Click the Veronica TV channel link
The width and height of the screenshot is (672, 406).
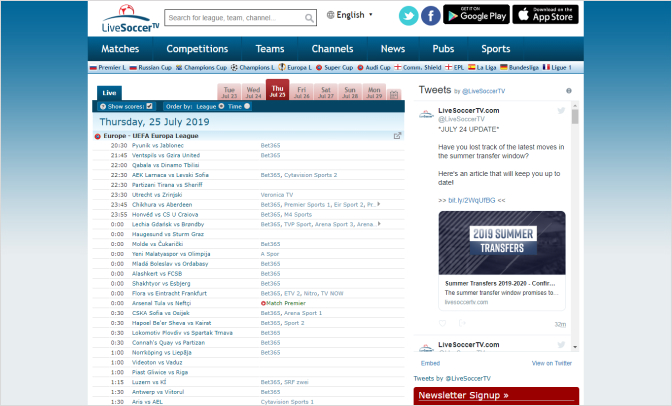tap(277, 195)
